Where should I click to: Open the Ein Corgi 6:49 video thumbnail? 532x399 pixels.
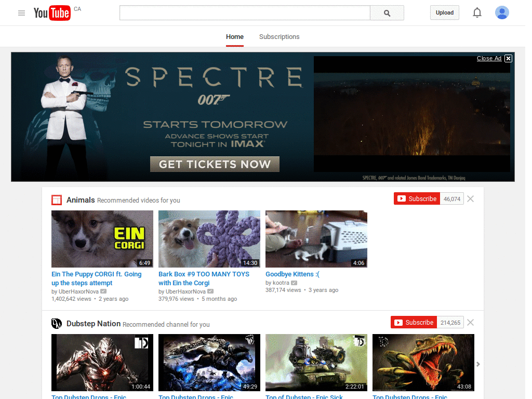coord(102,239)
